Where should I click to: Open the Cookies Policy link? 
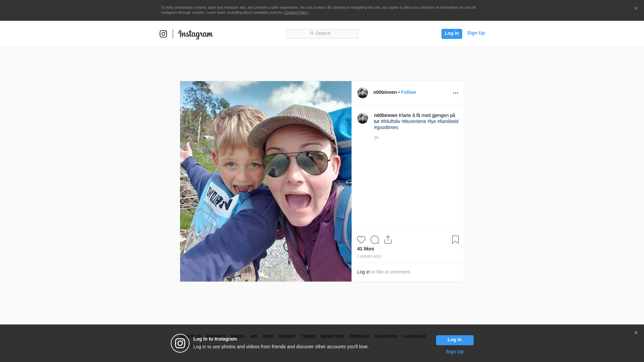click(296, 12)
